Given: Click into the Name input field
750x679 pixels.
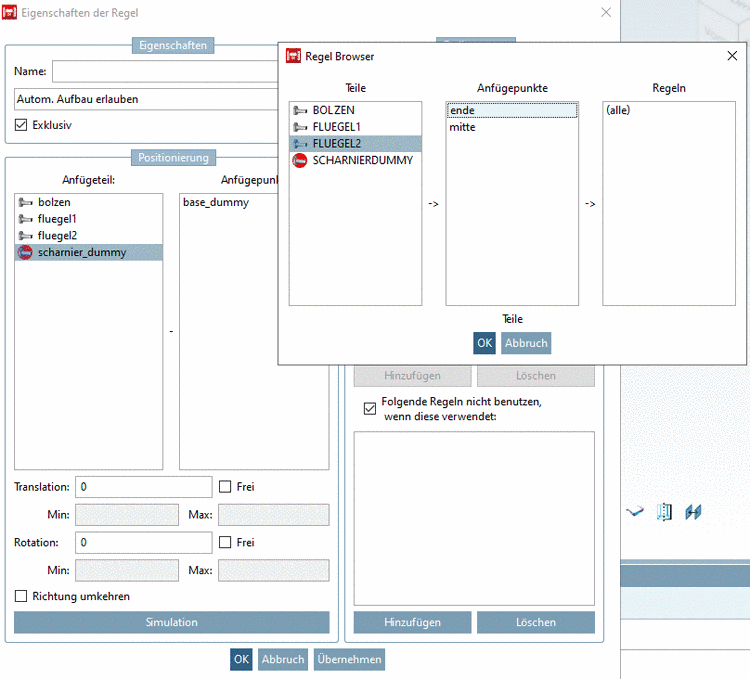Looking at the screenshot, I should tap(165, 72).
